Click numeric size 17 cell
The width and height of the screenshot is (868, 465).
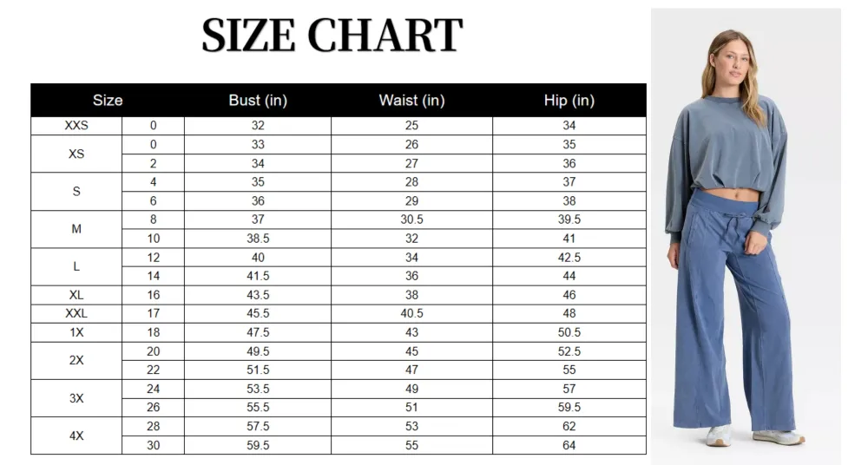(154, 313)
